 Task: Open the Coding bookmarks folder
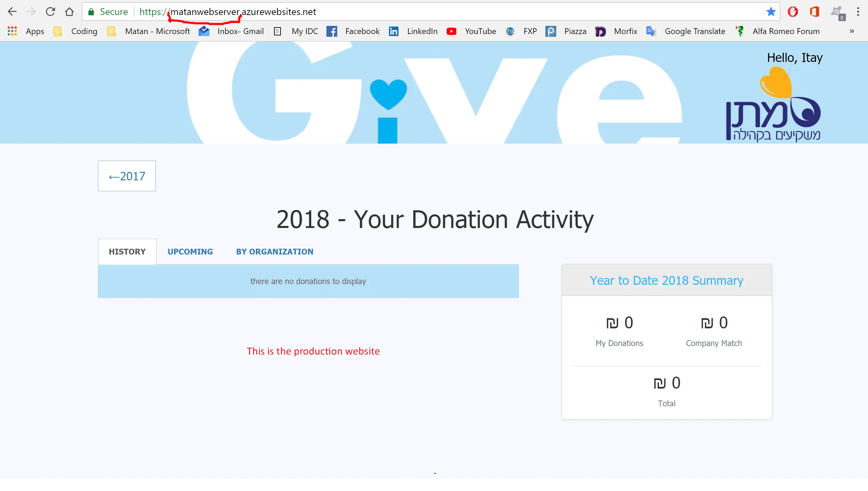point(75,31)
